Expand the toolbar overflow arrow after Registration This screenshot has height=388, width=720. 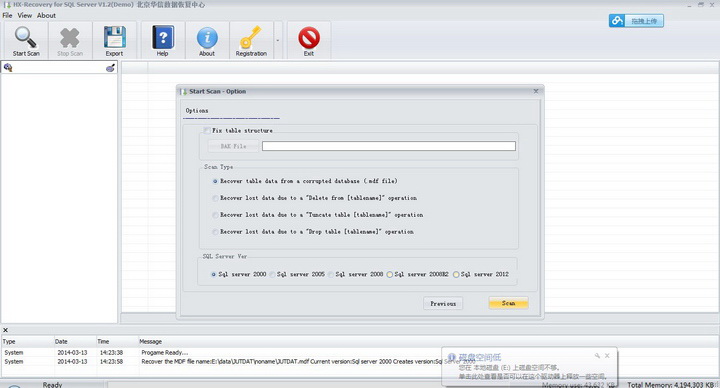point(278,40)
